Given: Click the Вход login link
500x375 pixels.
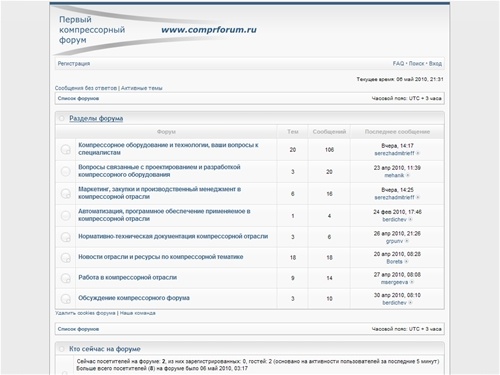Looking at the screenshot, I should 435,63.
